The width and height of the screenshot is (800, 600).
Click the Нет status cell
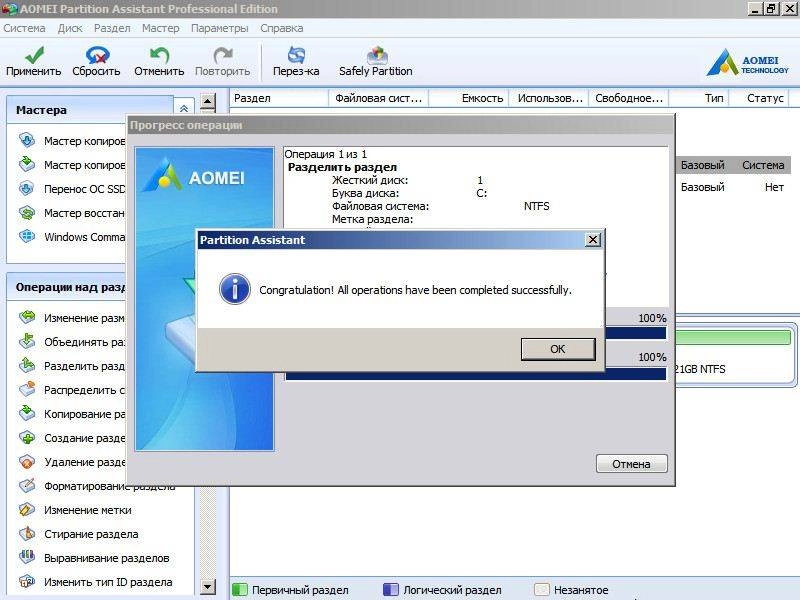[774, 187]
